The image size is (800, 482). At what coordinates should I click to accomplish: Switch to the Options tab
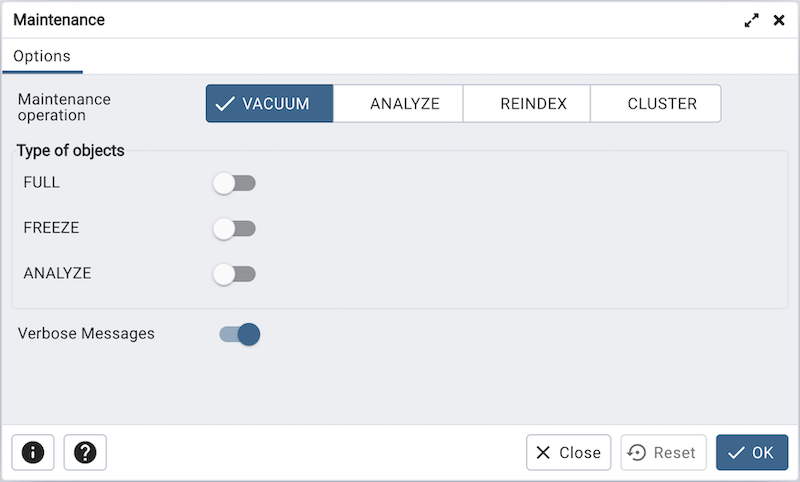pyautogui.click(x=42, y=56)
